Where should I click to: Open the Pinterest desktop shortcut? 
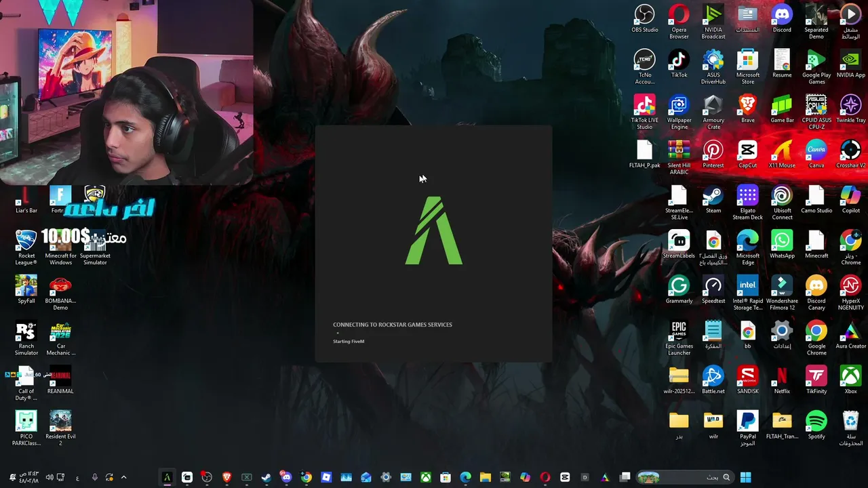pyautogui.click(x=713, y=155)
